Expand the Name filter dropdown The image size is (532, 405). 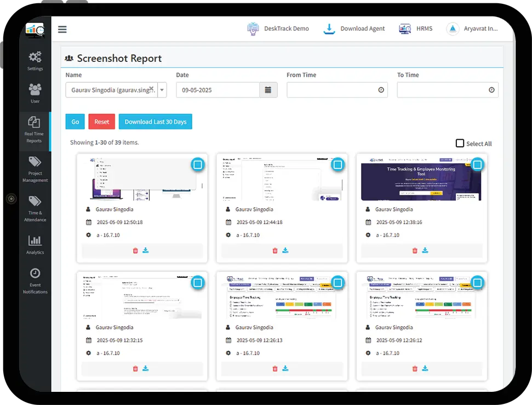click(162, 89)
